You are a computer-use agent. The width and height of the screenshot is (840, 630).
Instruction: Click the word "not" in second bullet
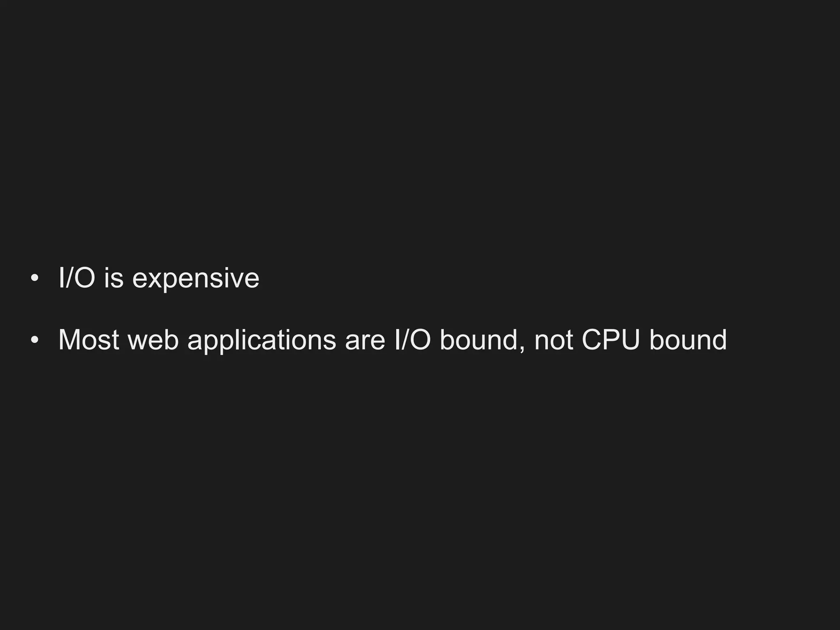click(x=553, y=340)
